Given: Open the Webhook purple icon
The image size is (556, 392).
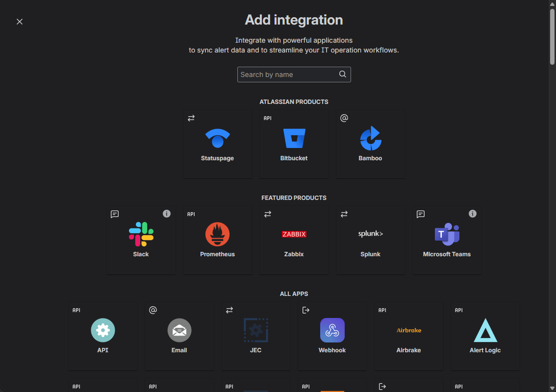Looking at the screenshot, I should 332,330.
